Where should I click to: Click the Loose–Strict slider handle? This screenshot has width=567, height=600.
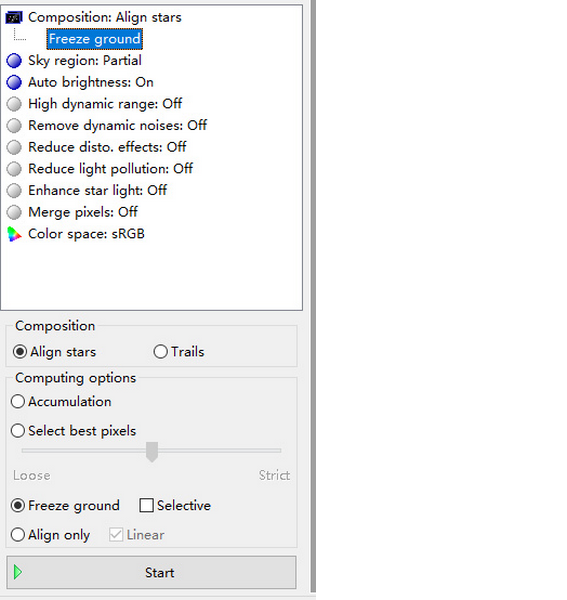point(152,452)
